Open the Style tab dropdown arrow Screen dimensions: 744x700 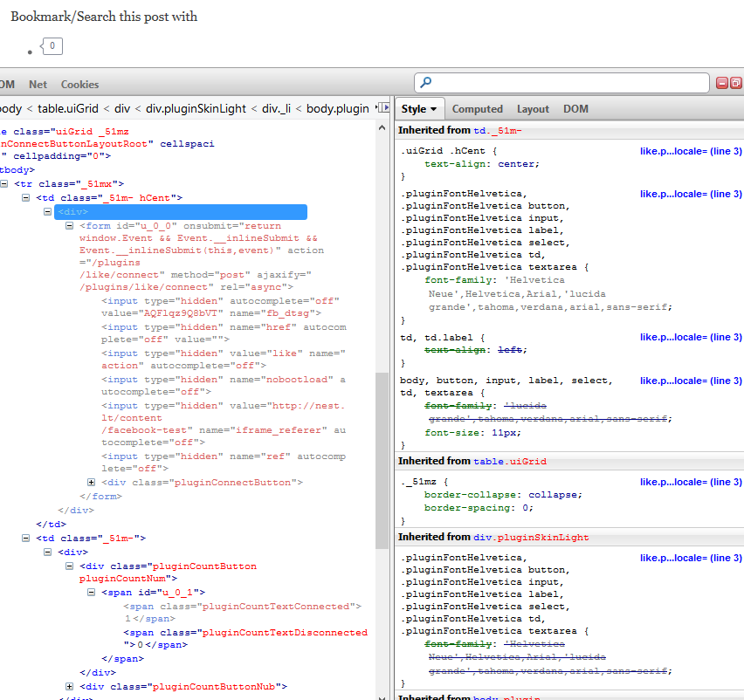pyautogui.click(x=433, y=109)
